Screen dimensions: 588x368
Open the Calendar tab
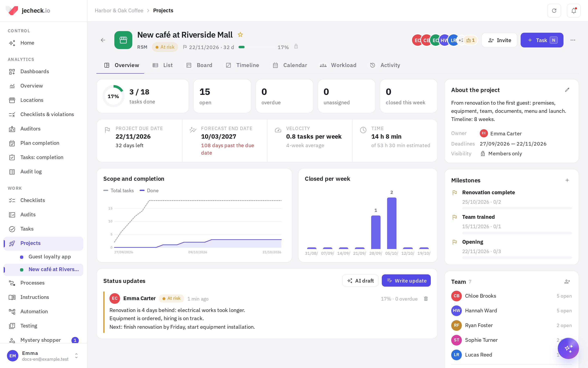[290, 65]
